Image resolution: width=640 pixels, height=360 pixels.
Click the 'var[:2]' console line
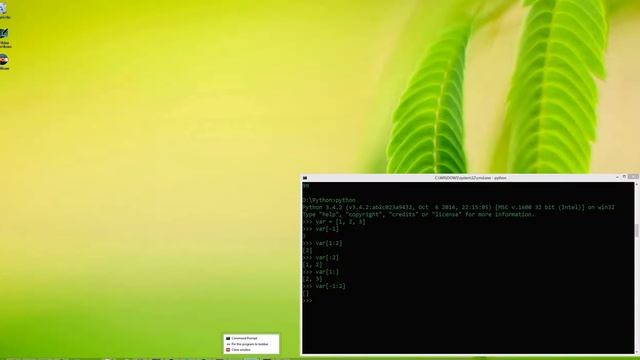point(321,258)
